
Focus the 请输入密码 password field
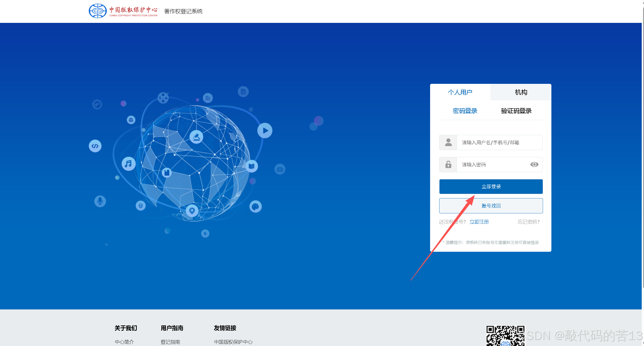coord(492,165)
